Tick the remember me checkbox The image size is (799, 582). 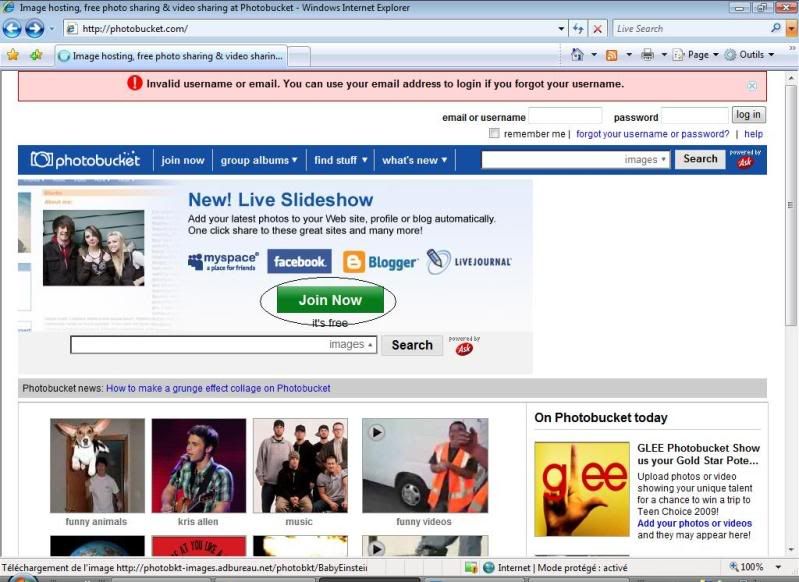494,134
